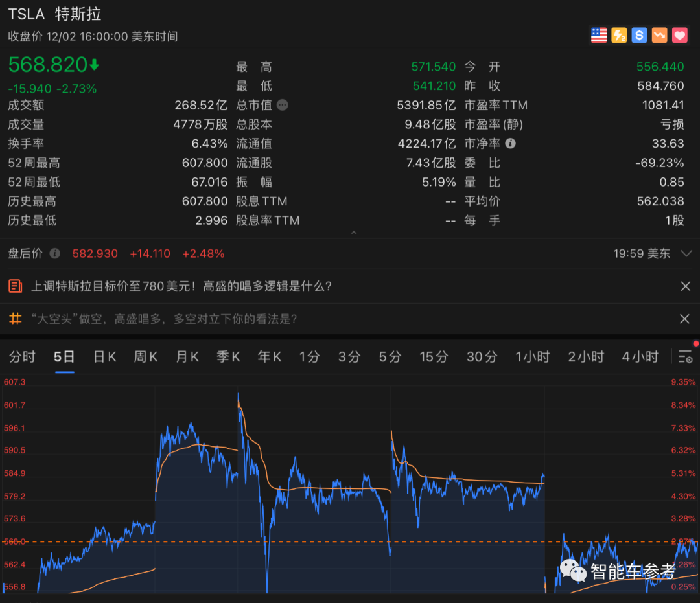The image size is (700, 603).
Task: Tap the after-hours change +2.48%
Action: click(203, 254)
